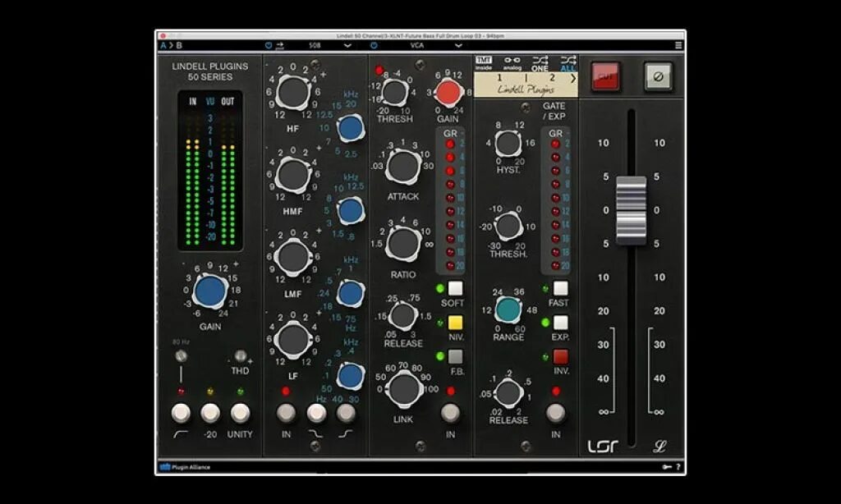Enable the FAST gate mode toggle

tap(561, 288)
